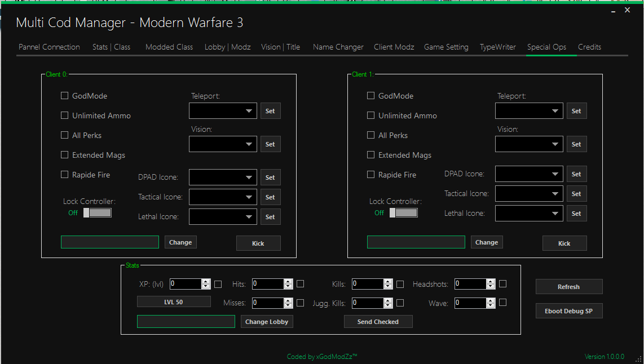Expand Client 0 DPAD Icone dropdown
This screenshot has height=364, width=644.
tap(223, 177)
